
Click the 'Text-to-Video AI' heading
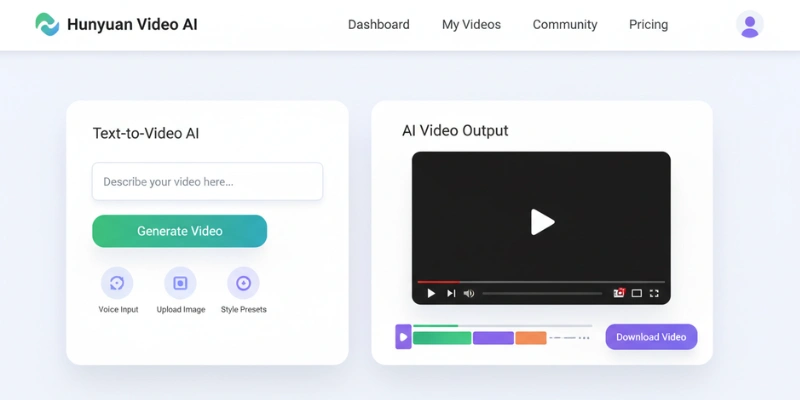pos(146,134)
